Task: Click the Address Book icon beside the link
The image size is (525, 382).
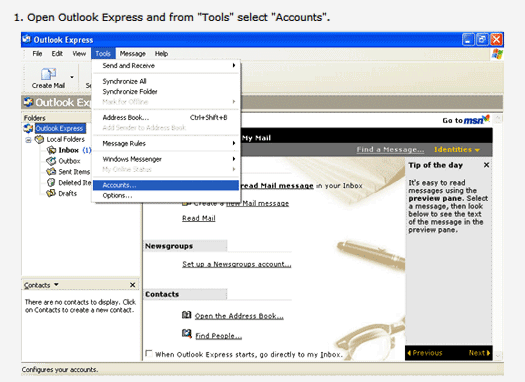Action: [186, 315]
